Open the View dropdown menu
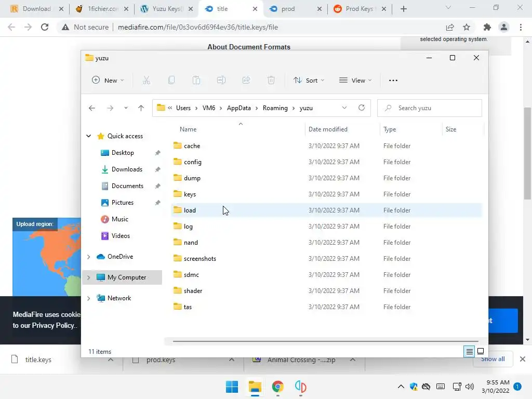 pos(355,81)
